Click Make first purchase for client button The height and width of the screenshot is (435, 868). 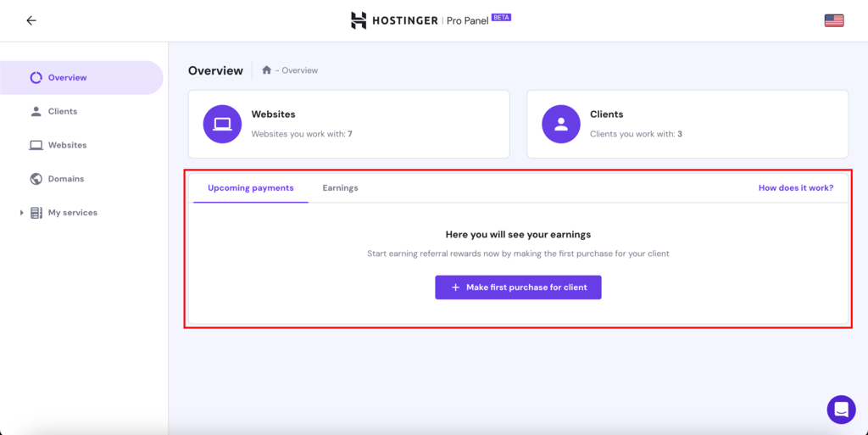(x=518, y=287)
